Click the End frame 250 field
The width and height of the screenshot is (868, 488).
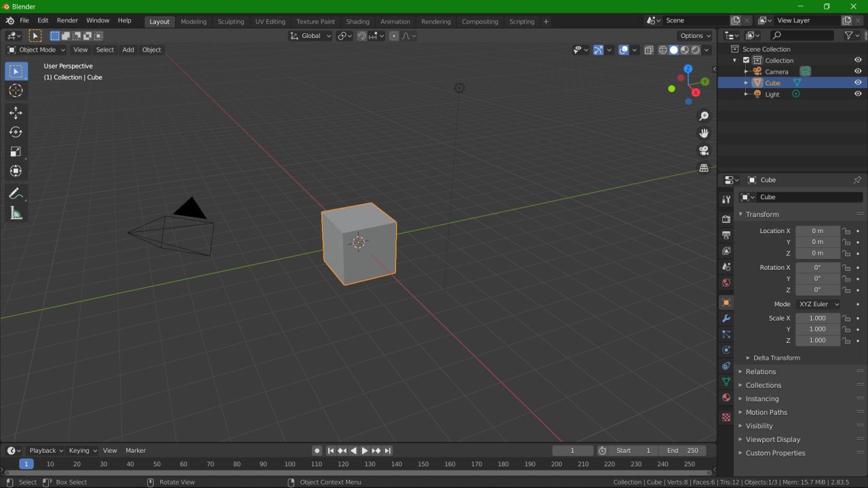click(x=682, y=451)
